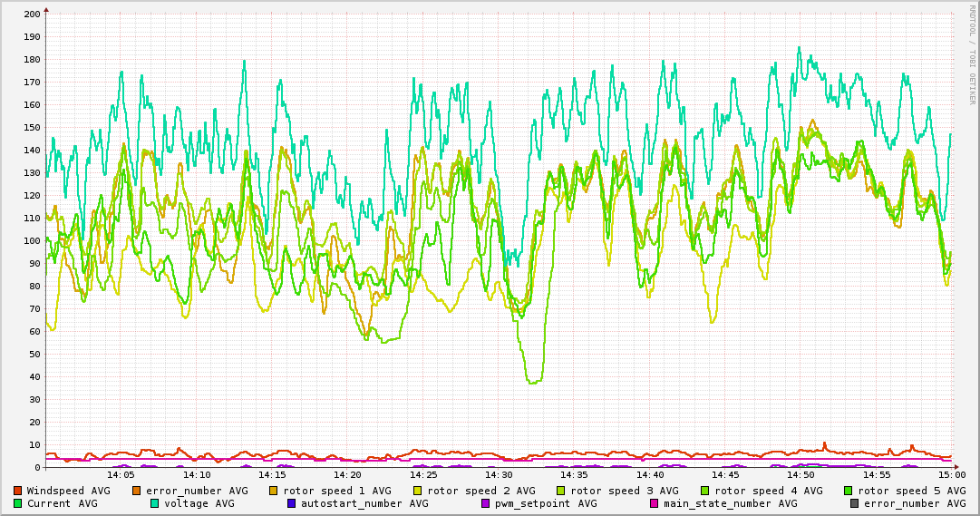Select the 50 y-axis tick label

tap(34, 354)
